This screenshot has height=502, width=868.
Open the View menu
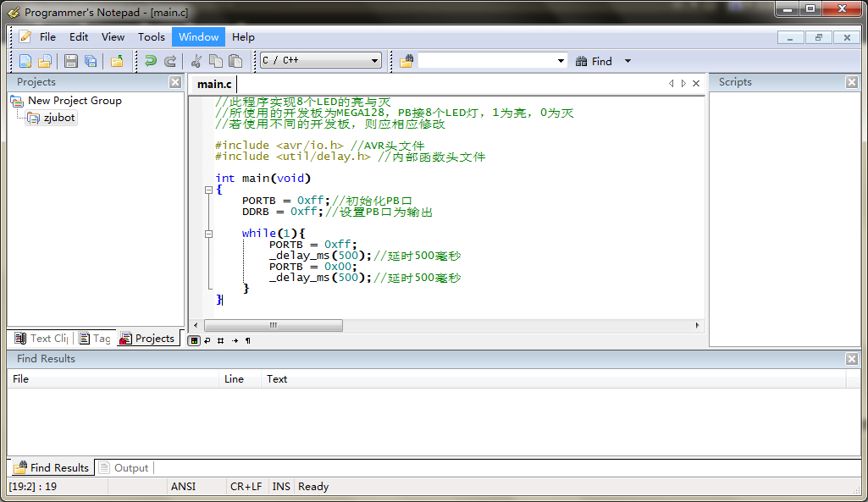pos(113,37)
